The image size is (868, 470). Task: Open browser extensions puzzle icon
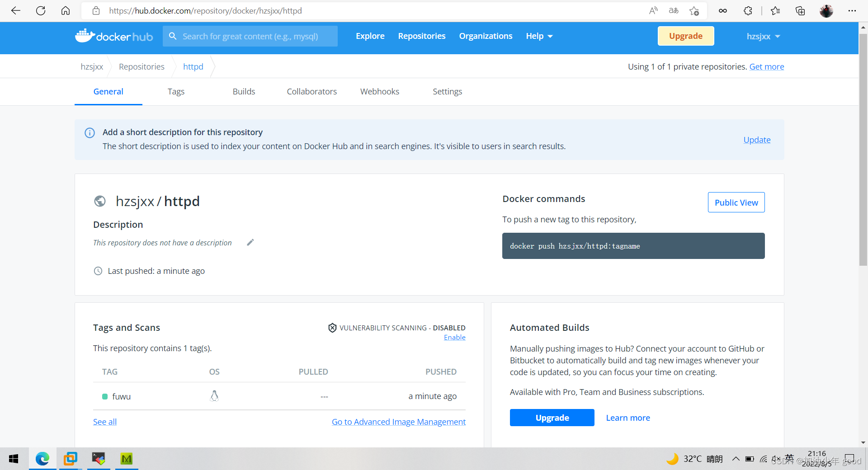pyautogui.click(x=748, y=11)
